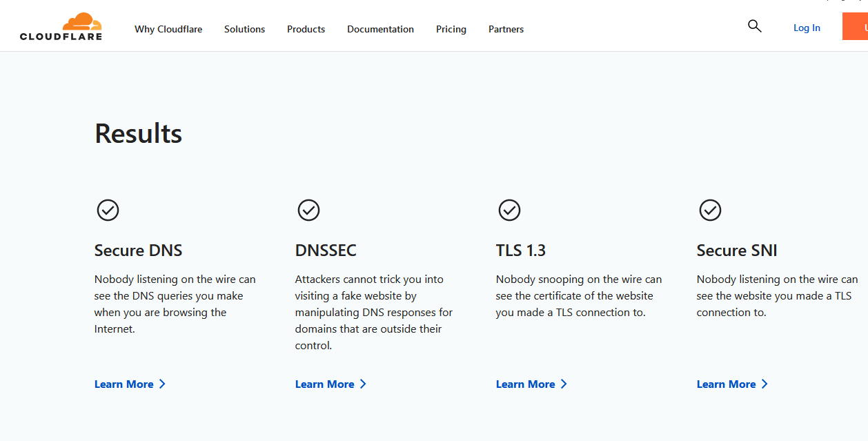This screenshot has width=868, height=441.
Task: Go to Documentation in the top navigation
Action: [x=380, y=29]
